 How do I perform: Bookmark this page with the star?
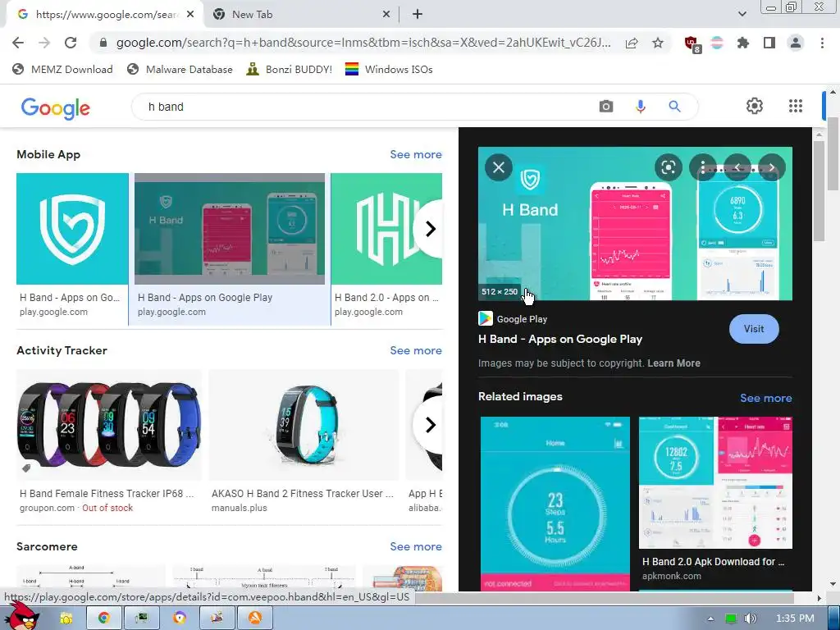click(x=658, y=43)
